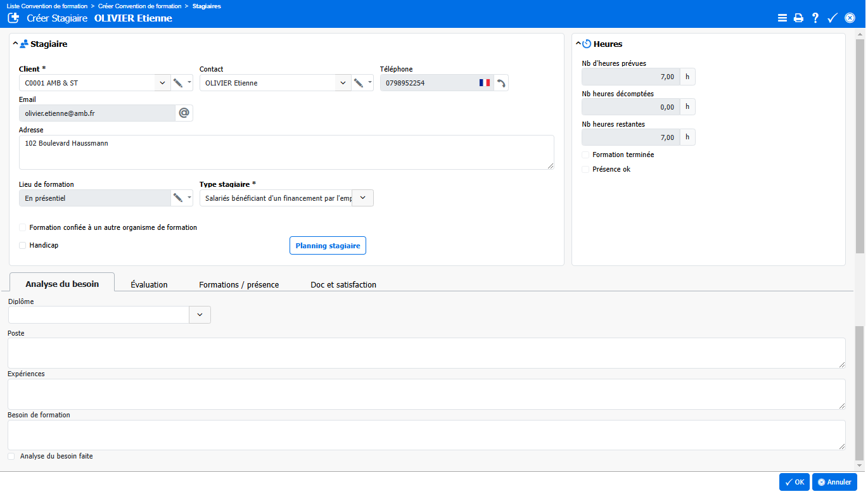Click into the Besoin de formation field

[x=426, y=435]
